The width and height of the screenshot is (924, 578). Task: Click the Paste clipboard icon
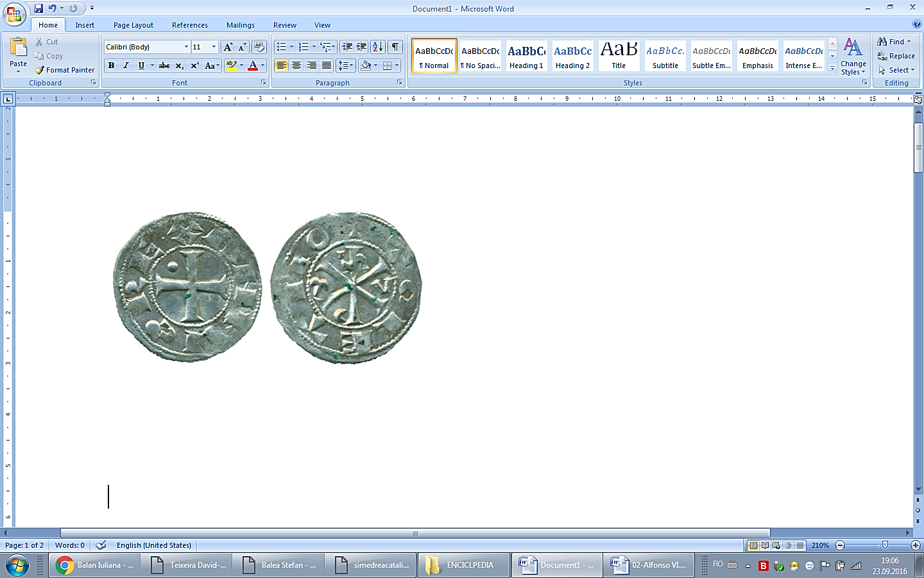click(19, 49)
